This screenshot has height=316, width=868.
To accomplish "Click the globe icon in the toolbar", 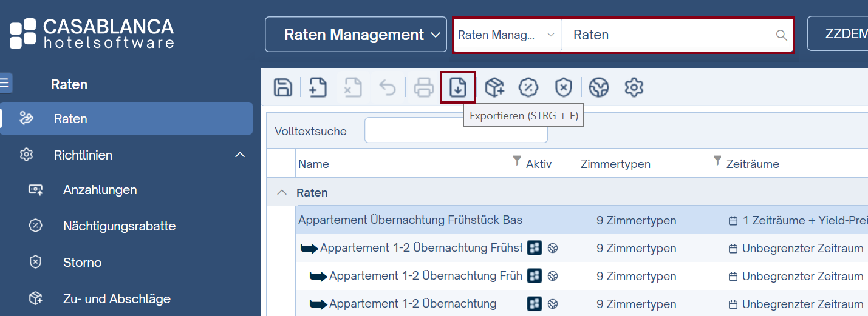I will 599,87.
